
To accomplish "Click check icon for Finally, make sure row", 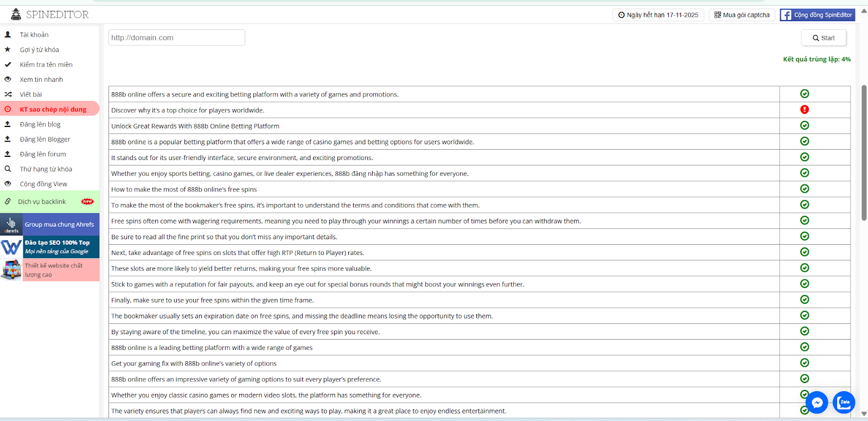I will [x=805, y=299].
